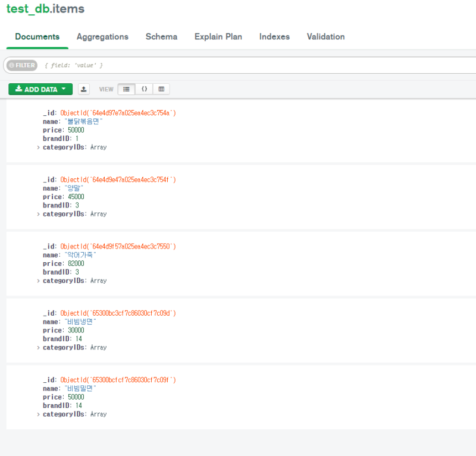
Task: Open the Indexes tab
Action: pyautogui.click(x=274, y=37)
